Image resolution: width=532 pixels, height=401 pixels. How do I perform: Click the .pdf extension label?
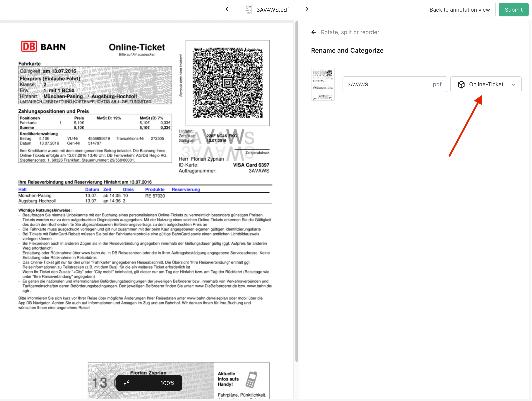click(437, 84)
